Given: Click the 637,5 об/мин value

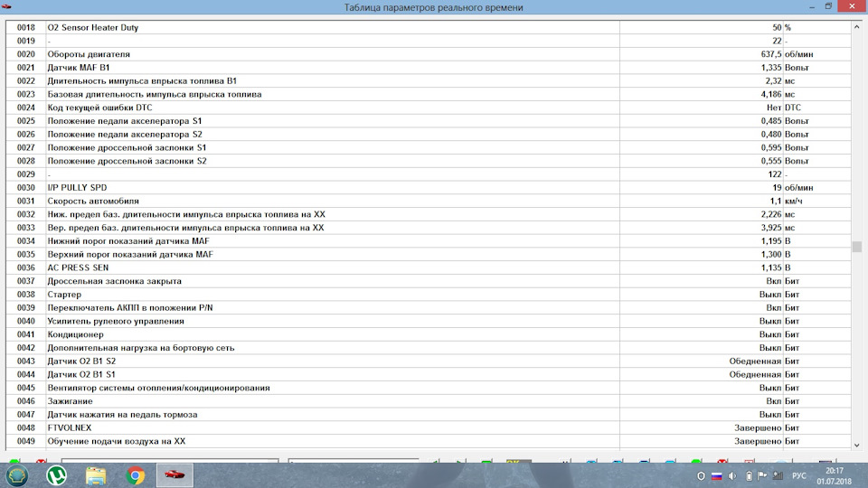Looking at the screenshot, I should coord(787,54).
